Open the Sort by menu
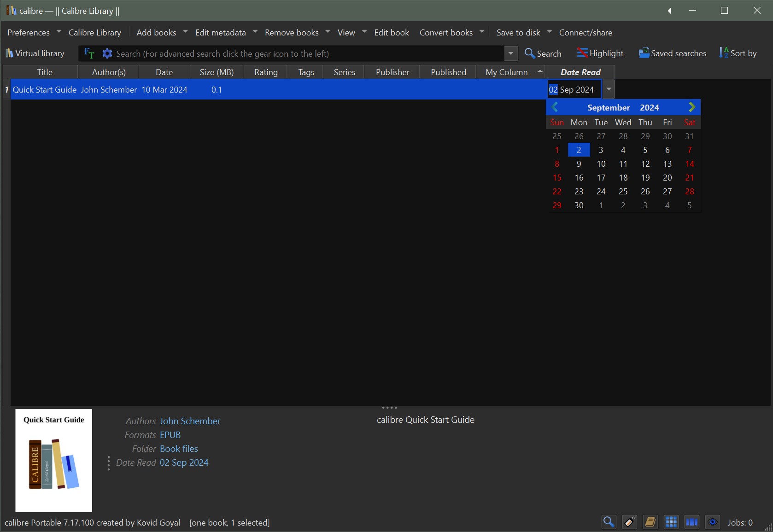The image size is (773, 532). click(x=738, y=53)
